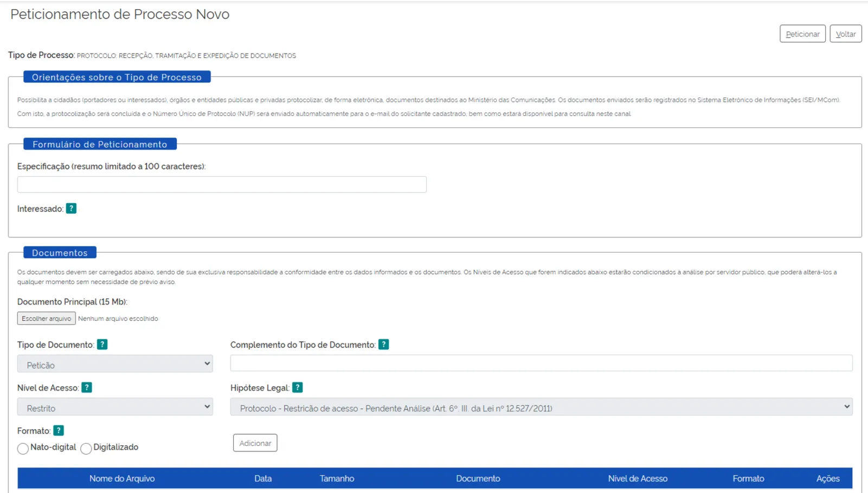The image size is (868, 493).
Task: Click the Complemento do Tipo de Documento field
Action: coord(541,363)
